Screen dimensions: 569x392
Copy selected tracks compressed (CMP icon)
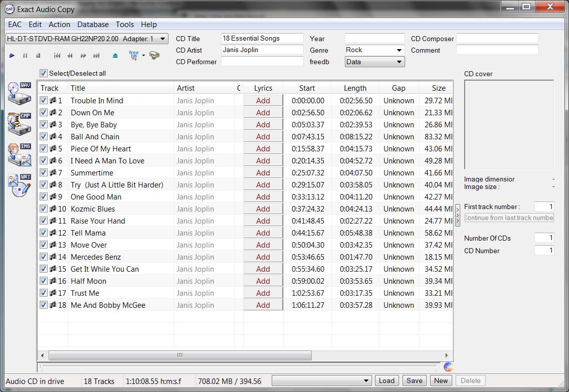coord(20,124)
